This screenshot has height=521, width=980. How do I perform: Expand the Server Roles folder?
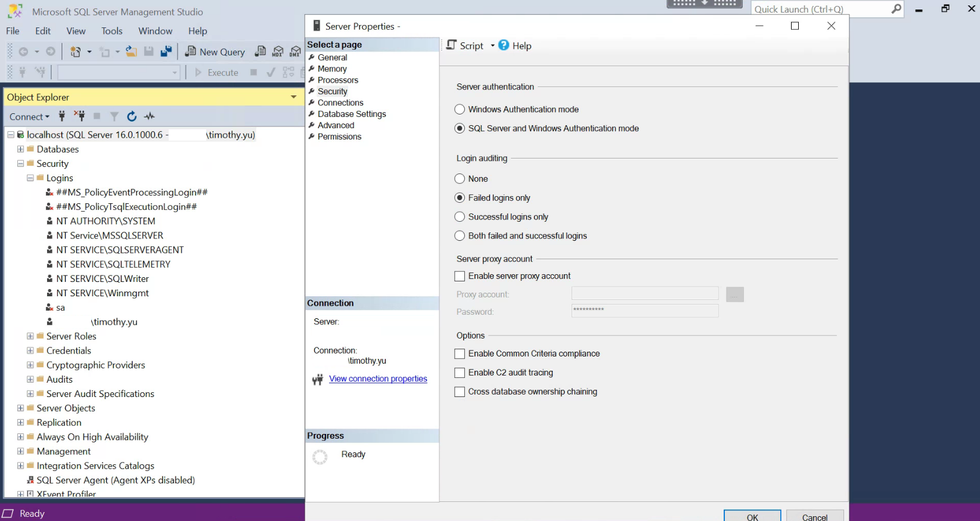point(30,336)
